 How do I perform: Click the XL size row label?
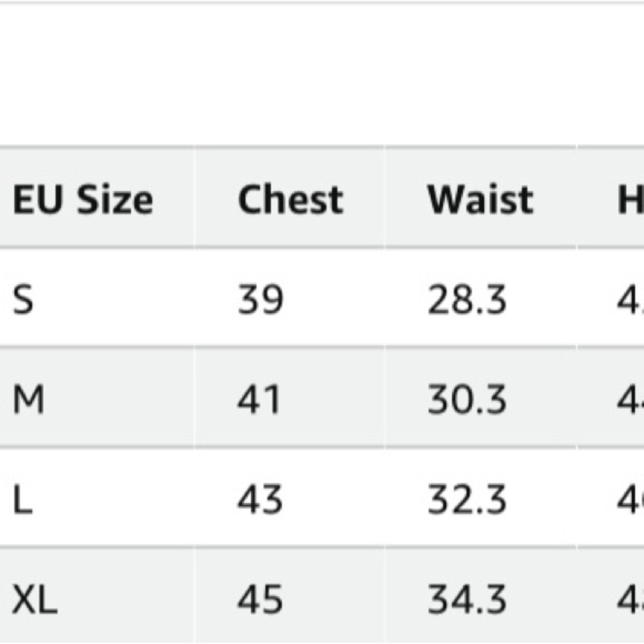click(x=35, y=599)
